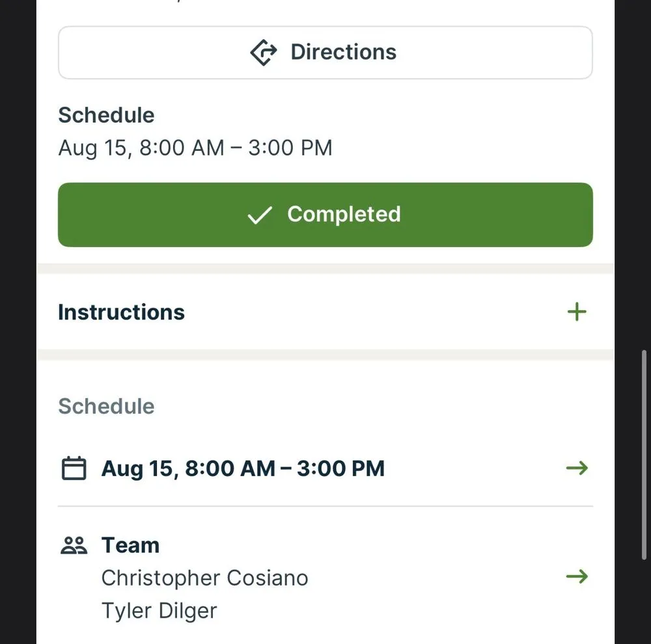651x644 pixels.
Task: Select team member Christopher Cosiano
Action: [204, 578]
